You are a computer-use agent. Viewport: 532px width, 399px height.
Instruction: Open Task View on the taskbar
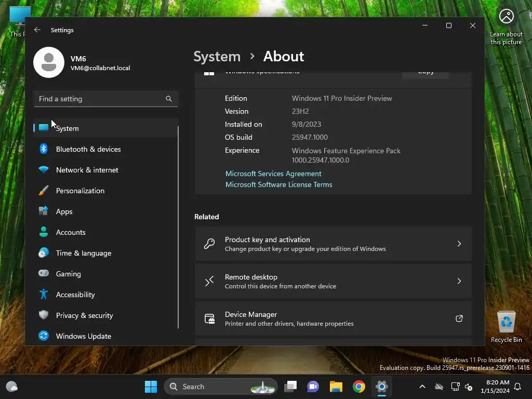pos(290,387)
